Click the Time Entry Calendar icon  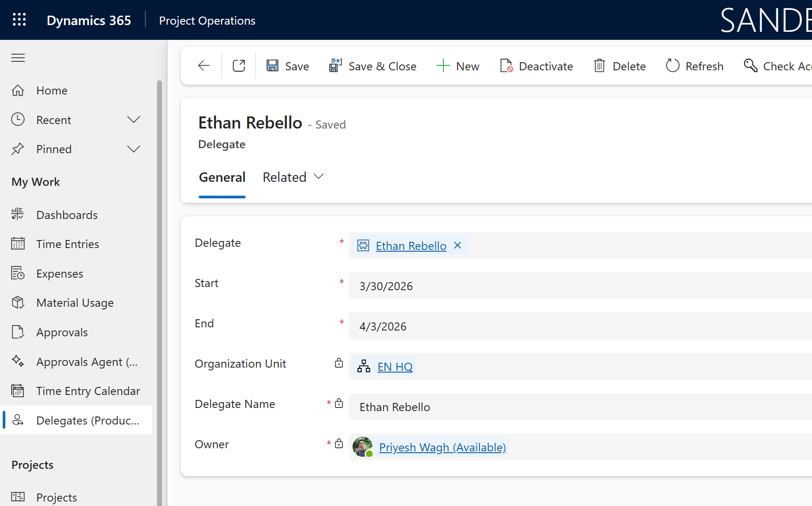(x=17, y=390)
